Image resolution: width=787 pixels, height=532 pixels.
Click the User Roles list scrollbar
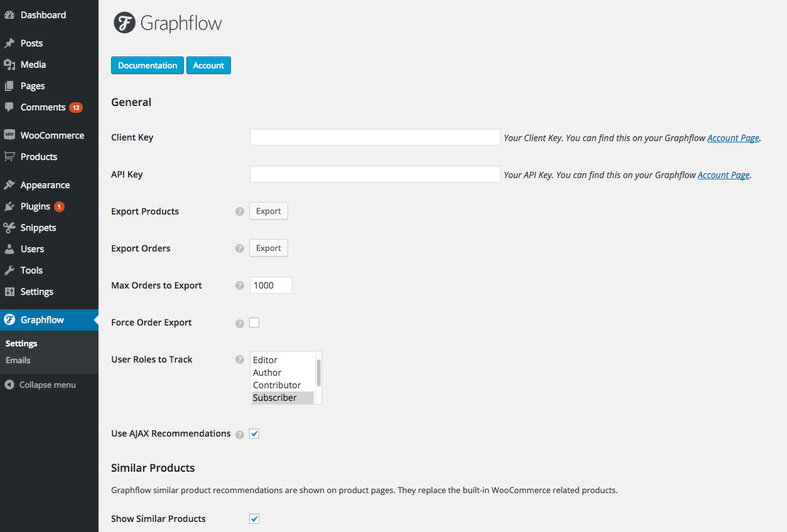(319, 373)
